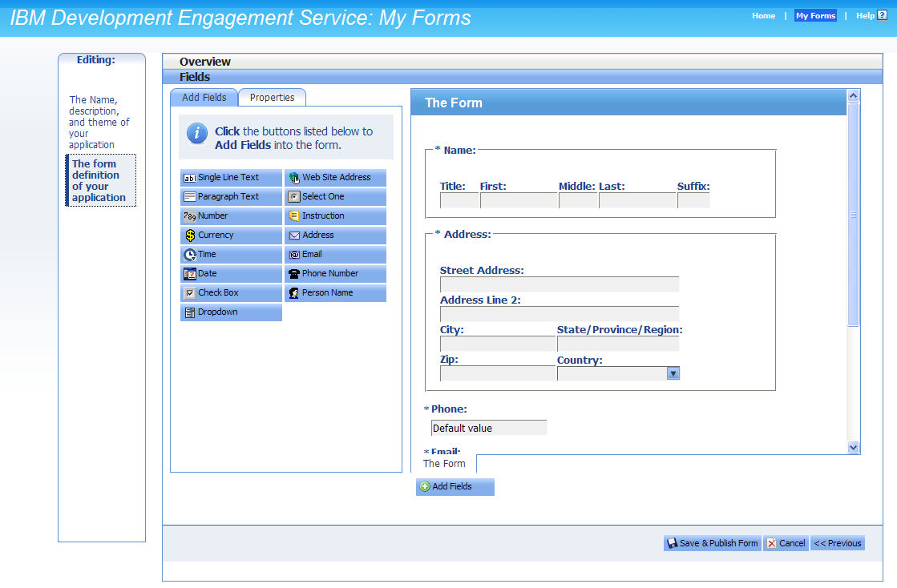Click the State/Province/Region input field
Viewport: 897px width, 588px height.
click(618, 344)
